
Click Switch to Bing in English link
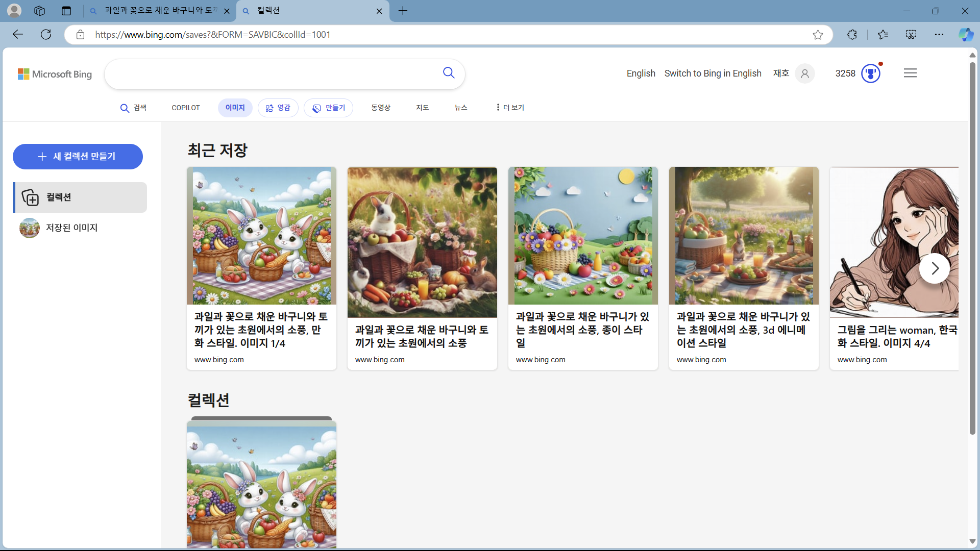point(713,73)
